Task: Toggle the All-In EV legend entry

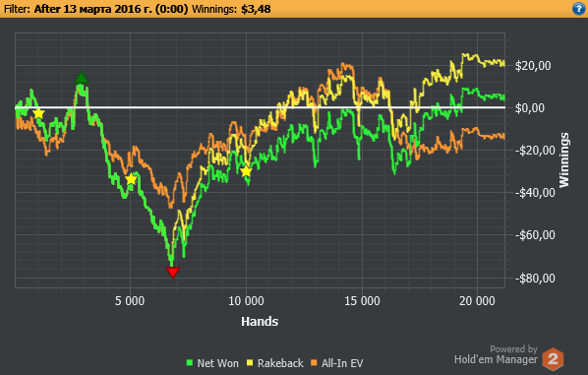Action: 337,363
